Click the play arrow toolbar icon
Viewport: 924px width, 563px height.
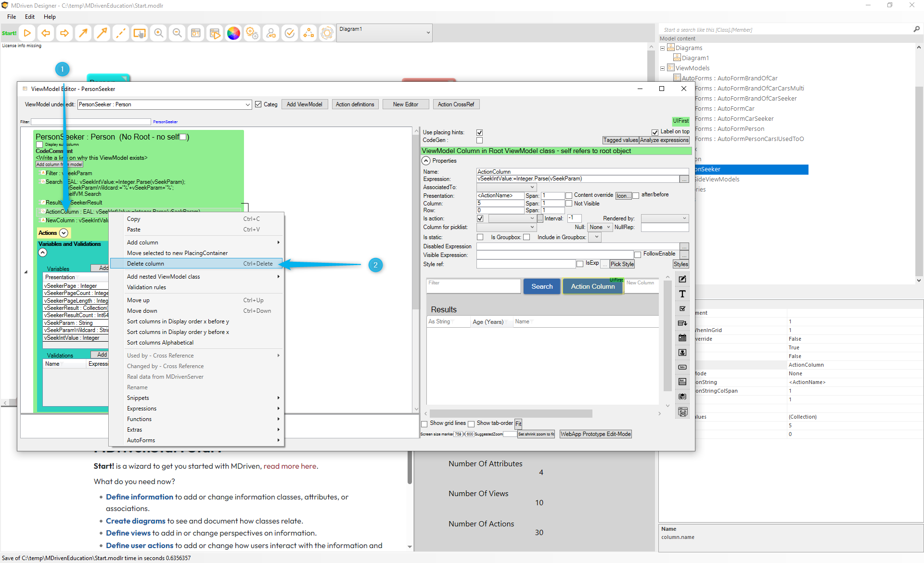[27, 33]
